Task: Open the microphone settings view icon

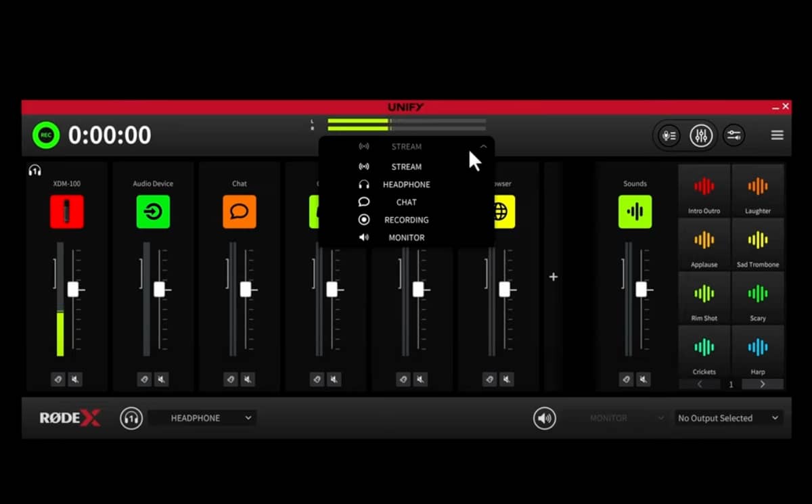Action: coord(669,135)
